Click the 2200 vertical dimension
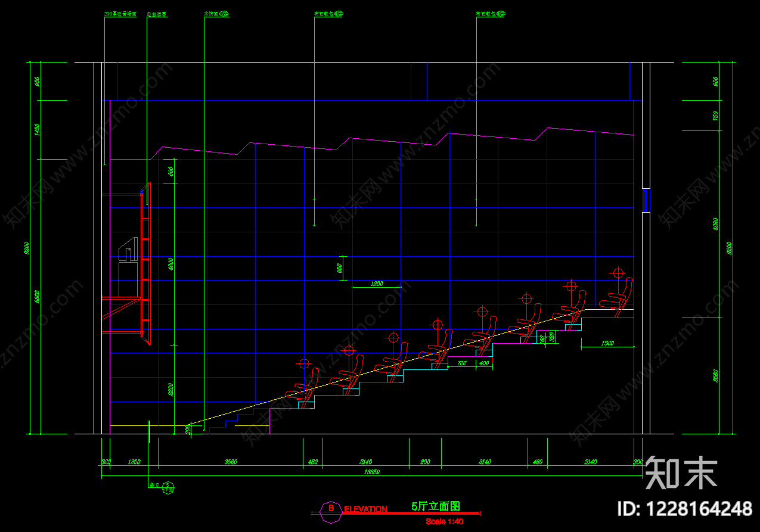760x532 pixels. click(x=171, y=390)
